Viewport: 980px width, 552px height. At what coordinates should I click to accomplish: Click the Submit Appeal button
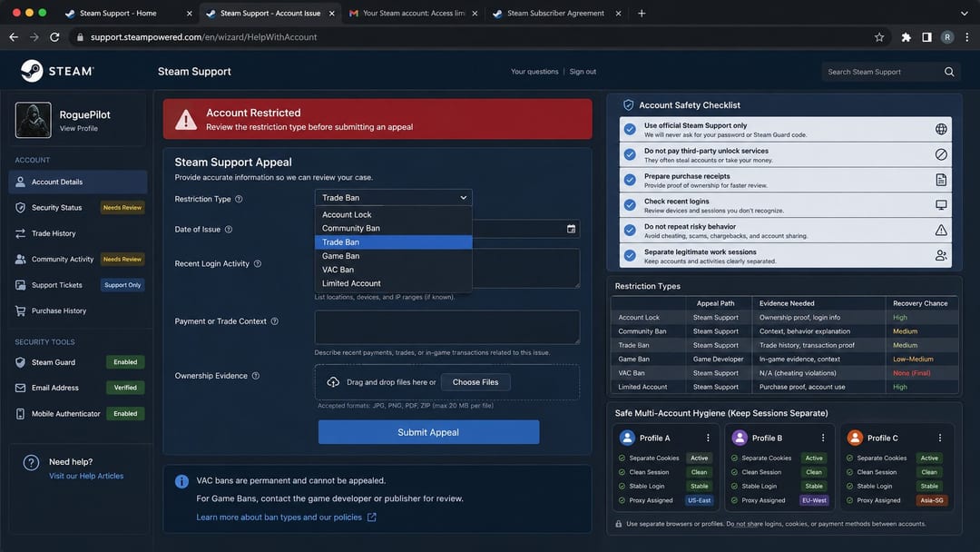coord(428,432)
